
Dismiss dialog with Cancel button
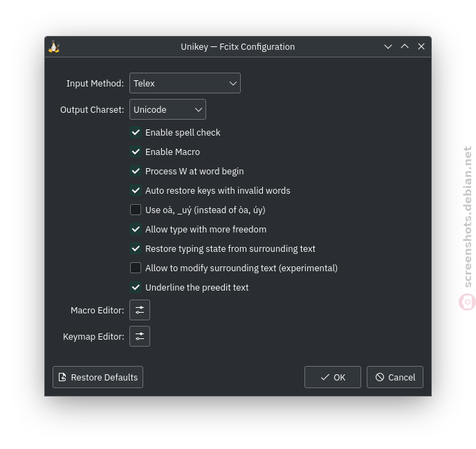point(395,377)
